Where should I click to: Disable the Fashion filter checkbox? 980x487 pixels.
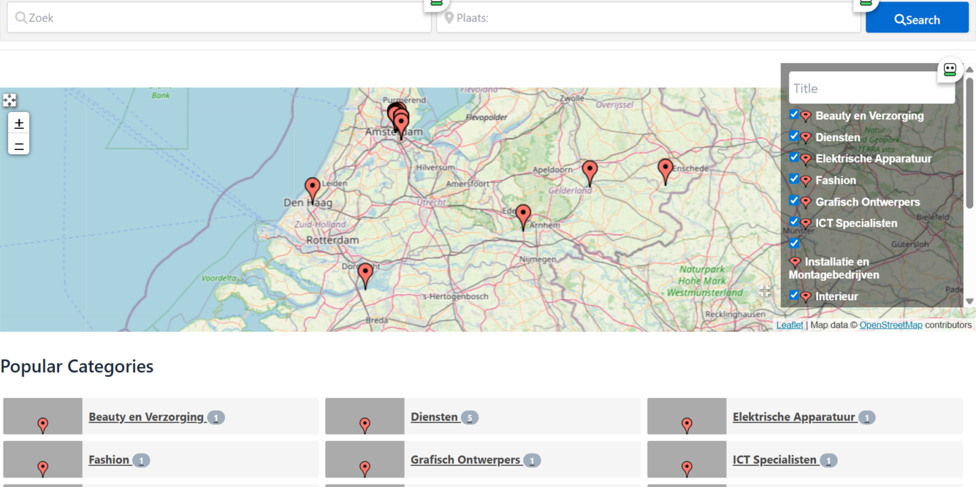coord(794,179)
